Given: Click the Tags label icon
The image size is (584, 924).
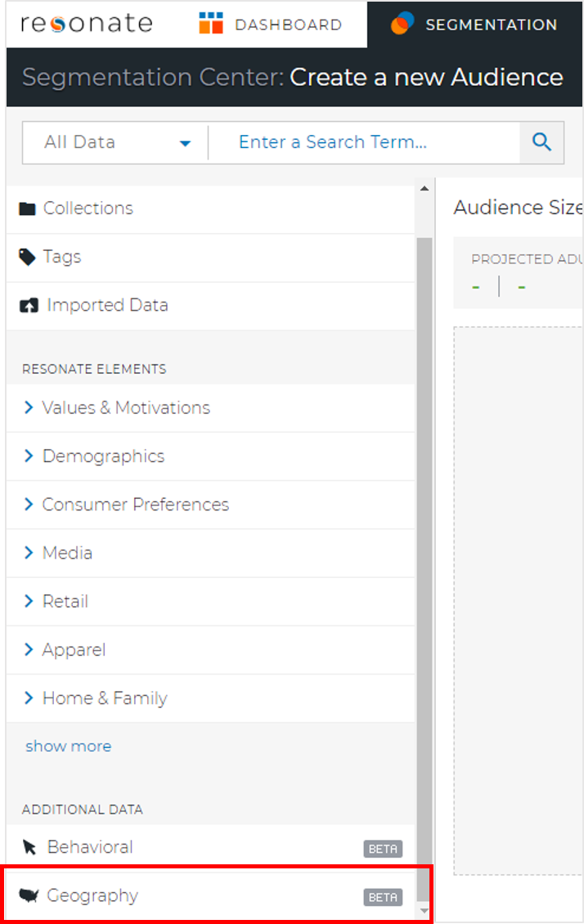Looking at the screenshot, I should (x=27, y=257).
